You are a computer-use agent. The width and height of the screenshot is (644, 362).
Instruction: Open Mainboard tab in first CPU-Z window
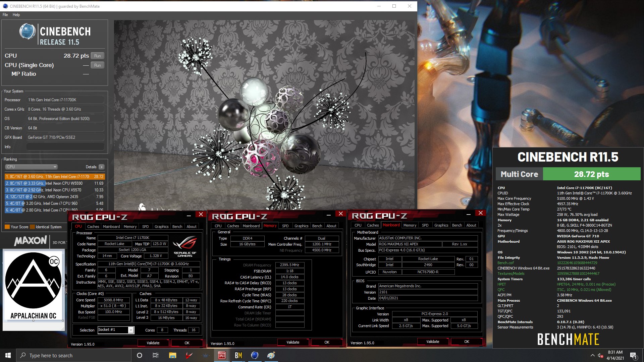111,227
